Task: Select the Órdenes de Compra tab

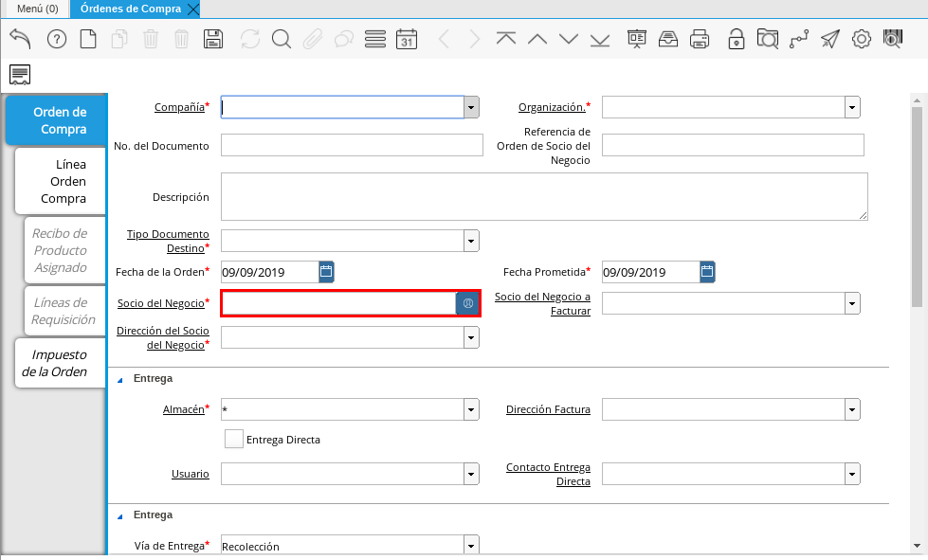Action: (131, 9)
